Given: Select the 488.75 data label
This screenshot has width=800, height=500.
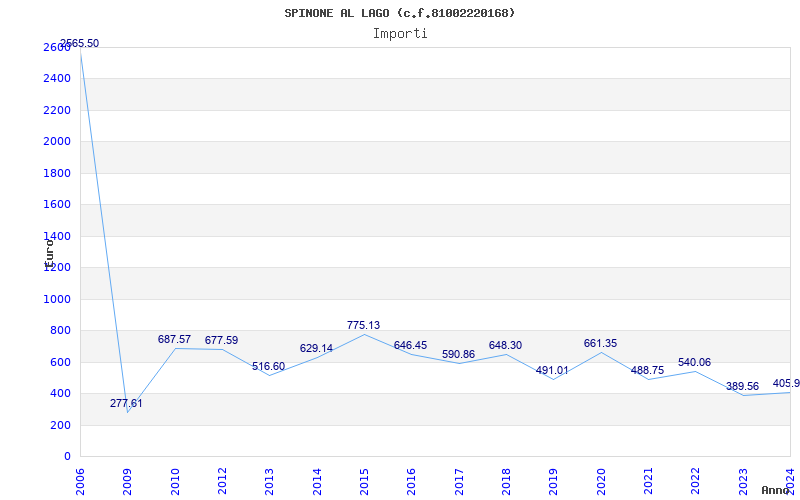Looking at the screenshot, I should click(647, 370).
